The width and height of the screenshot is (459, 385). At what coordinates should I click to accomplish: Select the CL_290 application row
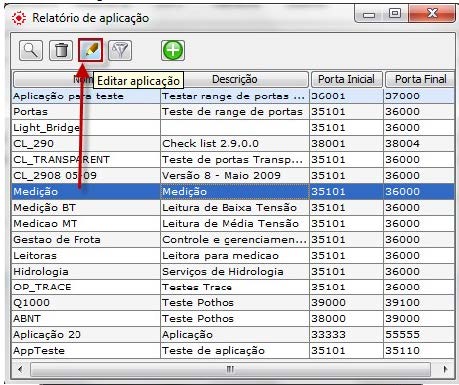click(233, 144)
